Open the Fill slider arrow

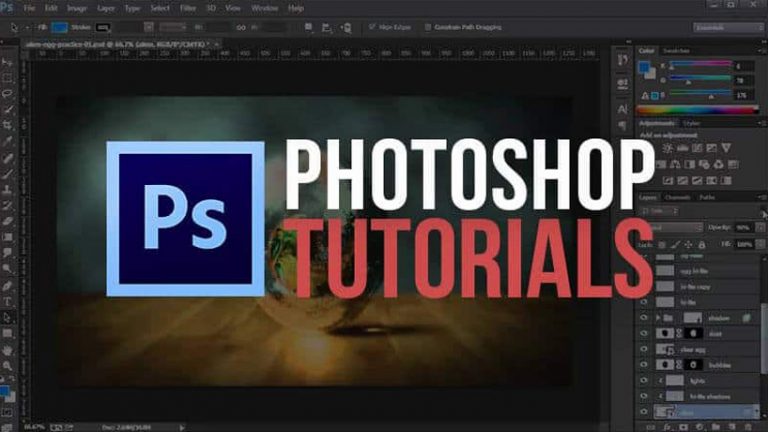pos(760,244)
